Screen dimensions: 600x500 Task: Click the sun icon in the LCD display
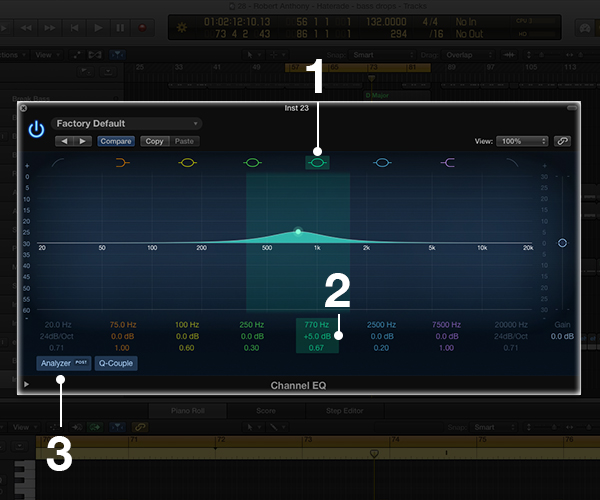(182, 28)
